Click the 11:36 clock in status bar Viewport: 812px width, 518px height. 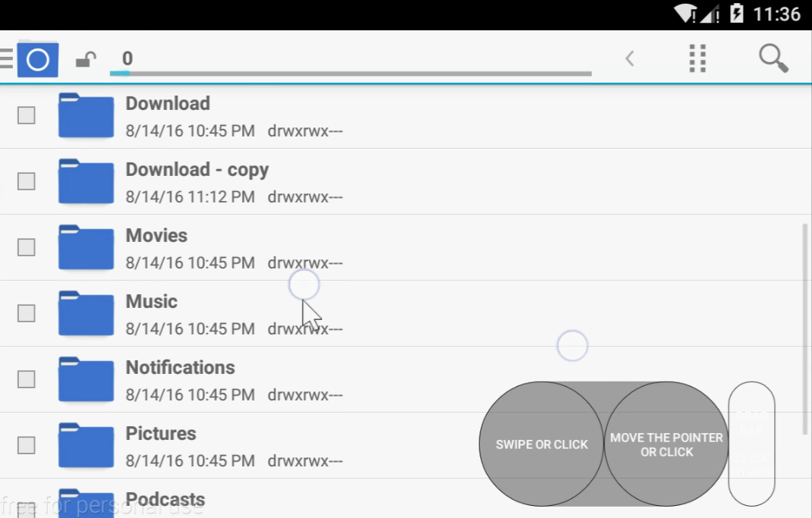(777, 14)
